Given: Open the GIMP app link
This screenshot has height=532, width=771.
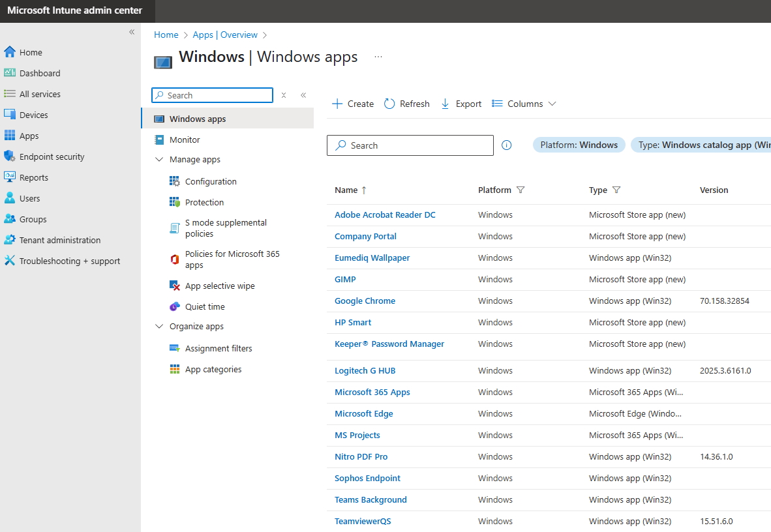Looking at the screenshot, I should click(345, 279).
